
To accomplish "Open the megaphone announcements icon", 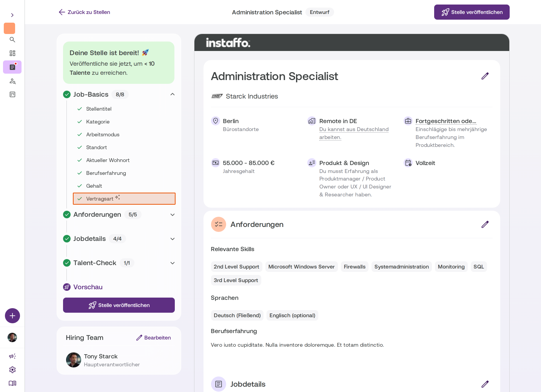I will pos(12,356).
